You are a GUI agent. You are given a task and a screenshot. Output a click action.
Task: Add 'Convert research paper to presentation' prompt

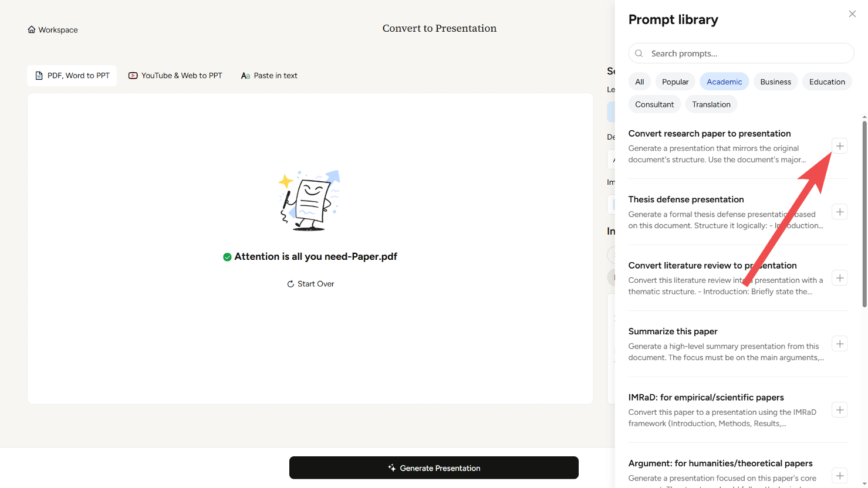pos(840,146)
